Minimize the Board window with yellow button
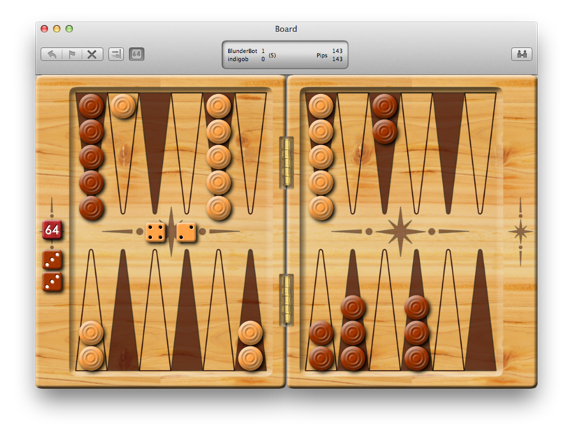This screenshot has width=573, height=438. (x=57, y=29)
